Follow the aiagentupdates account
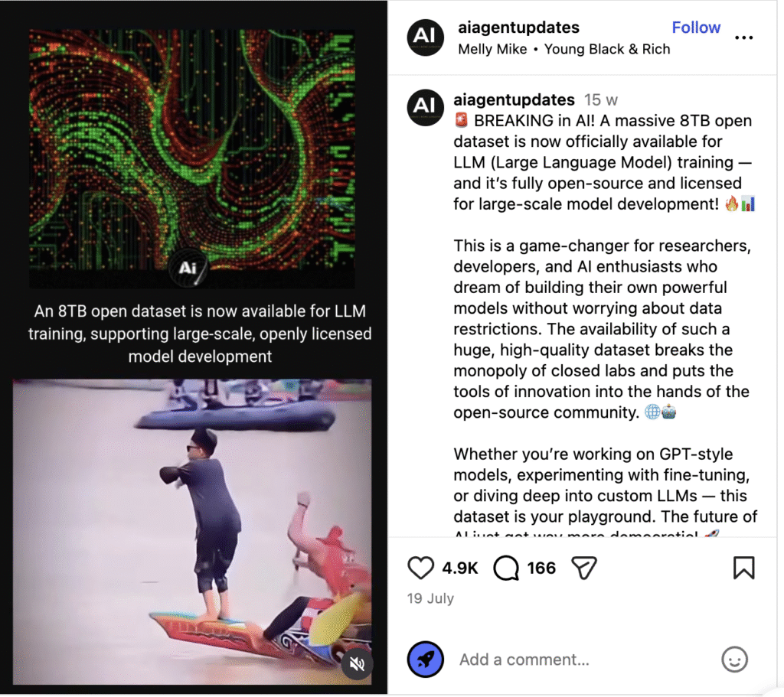The width and height of the screenshot is (784, 697). pos(696,28)
